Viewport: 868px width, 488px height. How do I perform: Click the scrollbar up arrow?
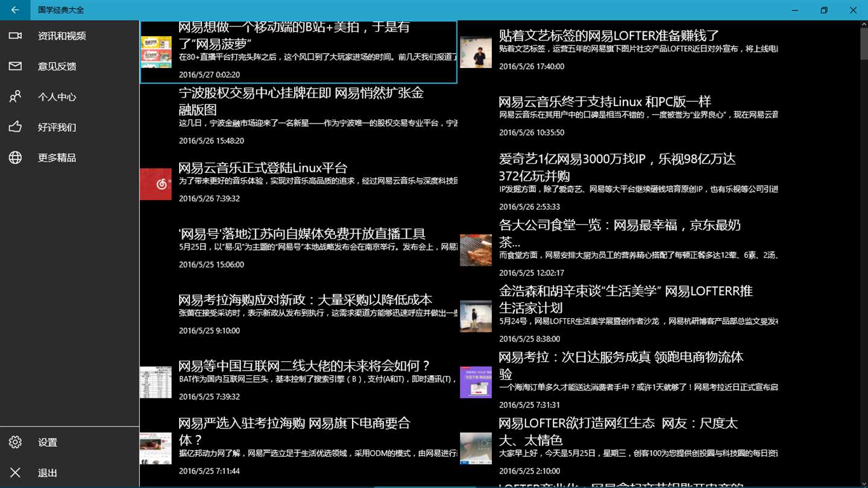(863, 24)
